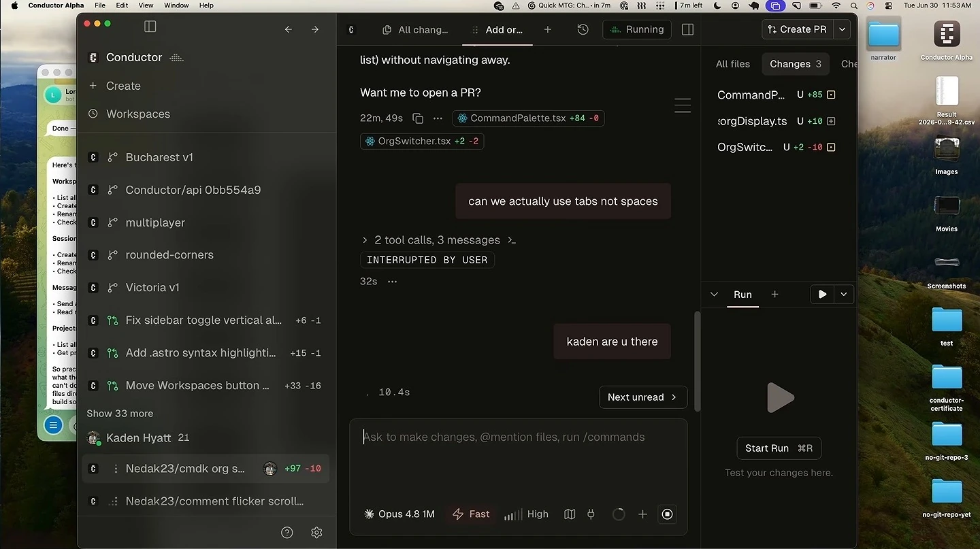This screenshot has height=549, width=980.
Task: Open session history clock icon
Action: 583,29
